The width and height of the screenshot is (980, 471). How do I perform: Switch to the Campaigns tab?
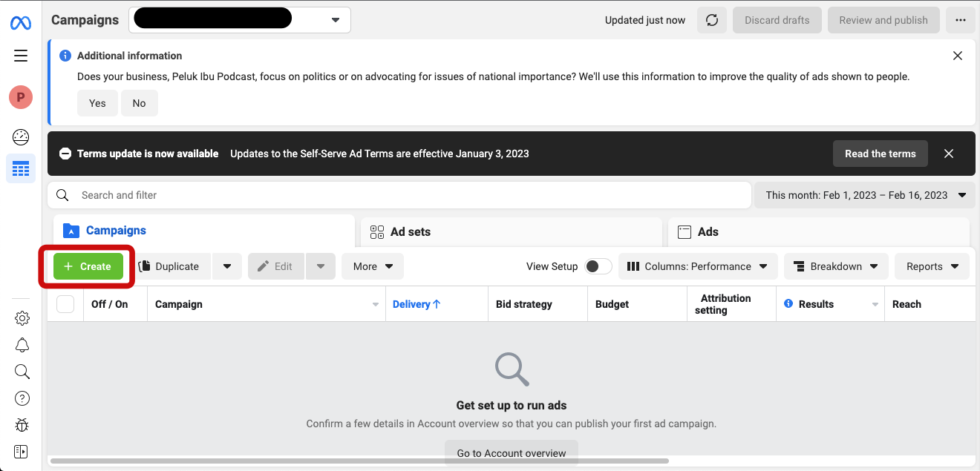coord(204,231)
